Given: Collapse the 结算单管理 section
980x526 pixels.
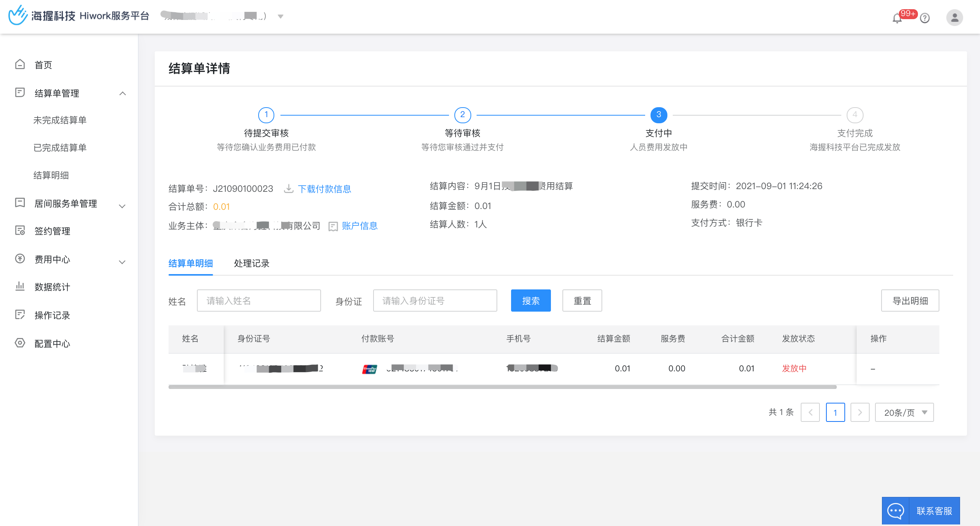Looking at the screenshot, I should coord(122,93).
